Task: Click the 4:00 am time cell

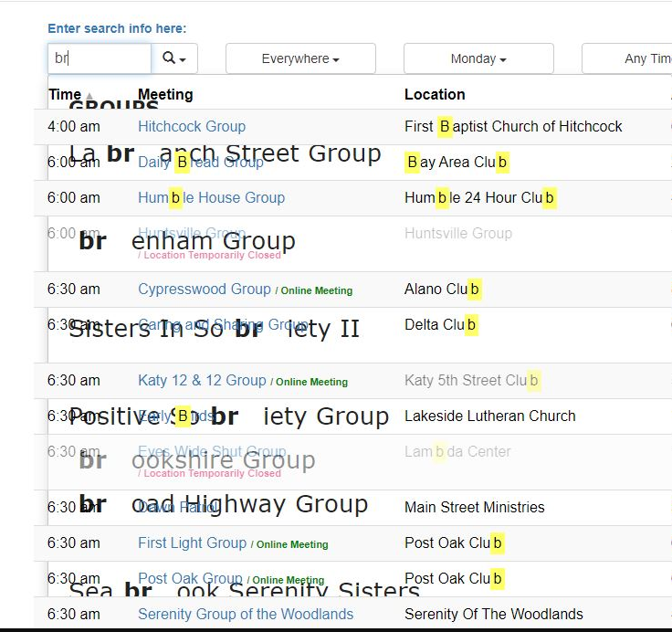Action: click(74, 126)
